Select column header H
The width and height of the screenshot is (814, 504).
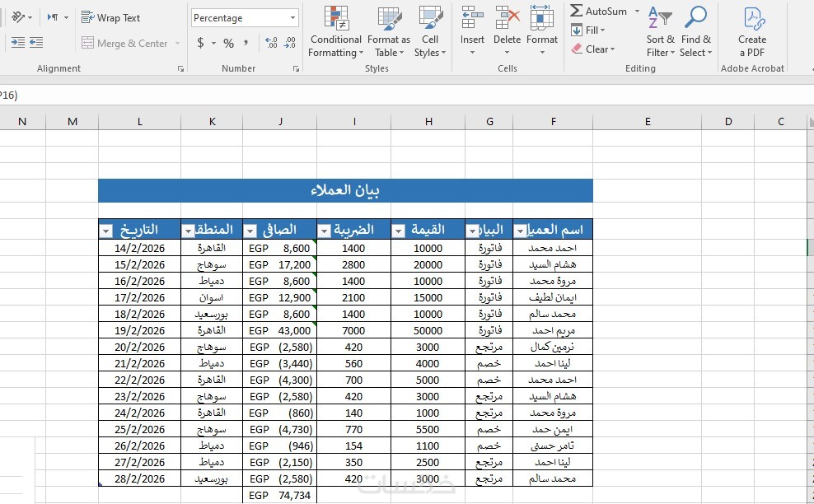[x=428, y=121]
